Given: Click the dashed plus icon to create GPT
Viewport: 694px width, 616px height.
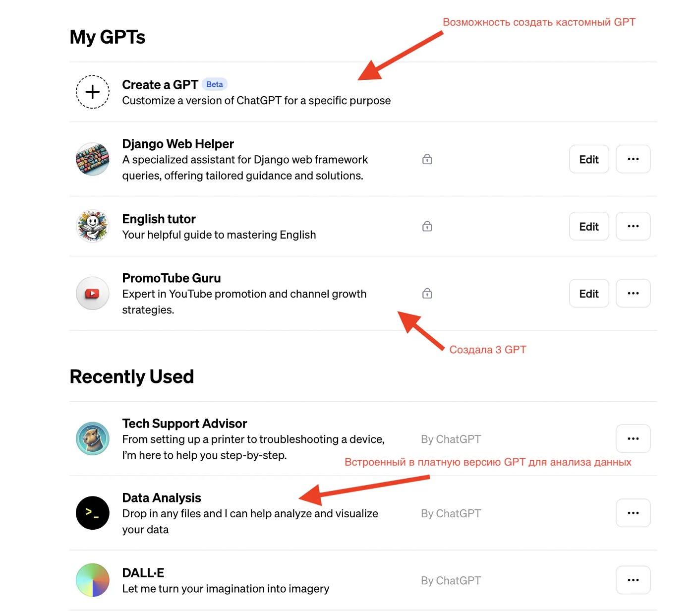Looking at the screenshot, I should (93, 92).
